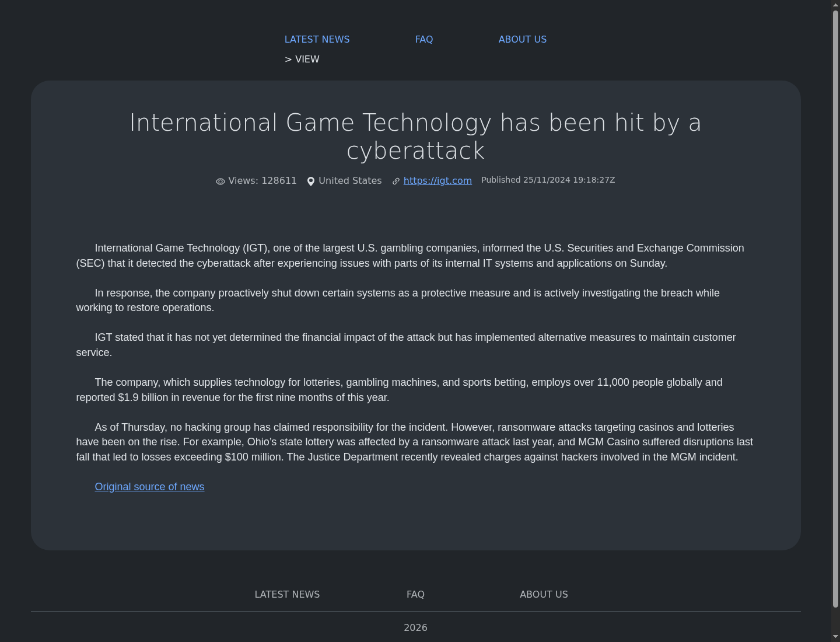
Task: Open Original source of news link
Action: tap(149, 487)
